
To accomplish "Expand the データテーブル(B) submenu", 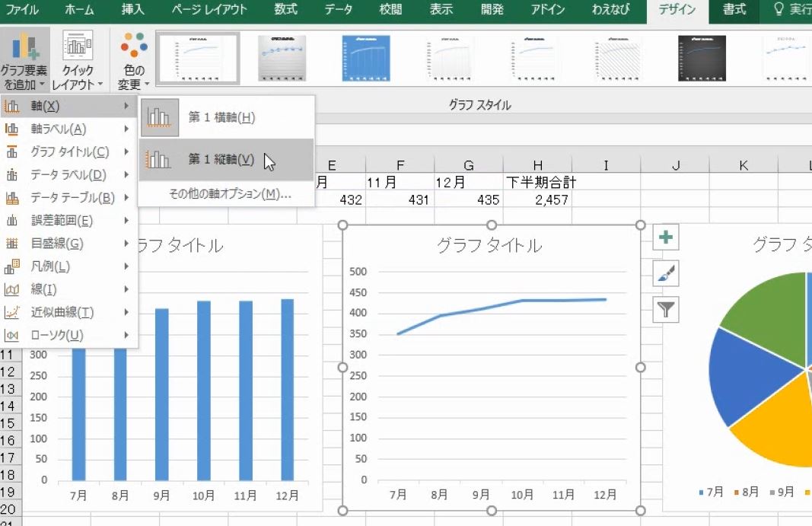I will coord(68,197).
